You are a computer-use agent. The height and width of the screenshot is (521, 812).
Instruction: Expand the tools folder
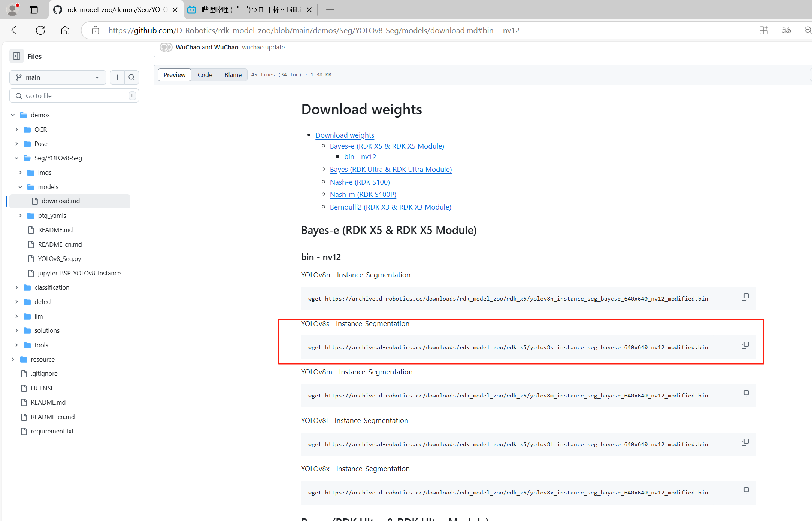16,345
